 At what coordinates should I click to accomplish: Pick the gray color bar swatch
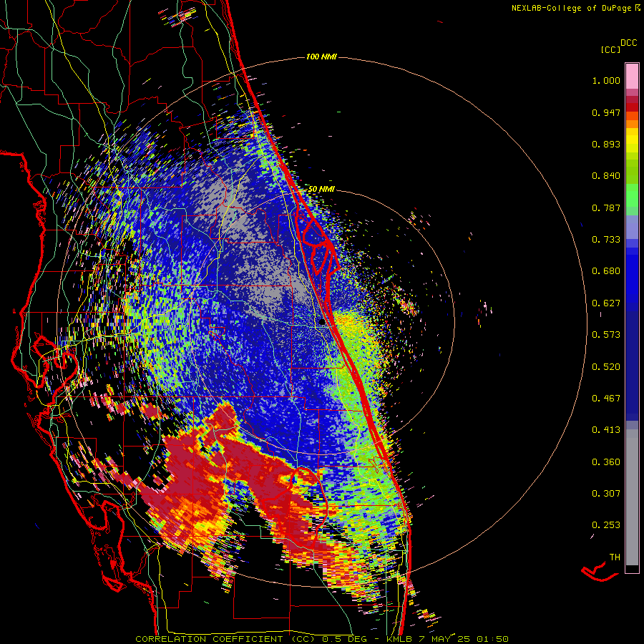[632, 497]
